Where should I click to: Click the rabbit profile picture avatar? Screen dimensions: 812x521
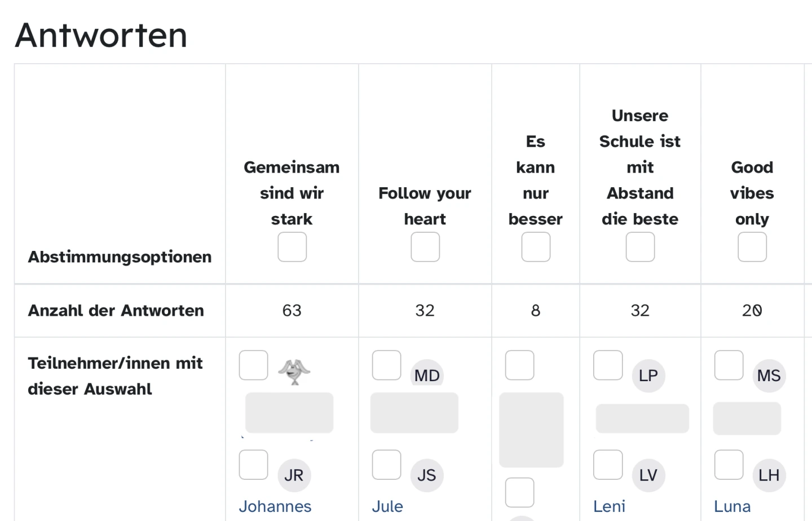(294, 372)
